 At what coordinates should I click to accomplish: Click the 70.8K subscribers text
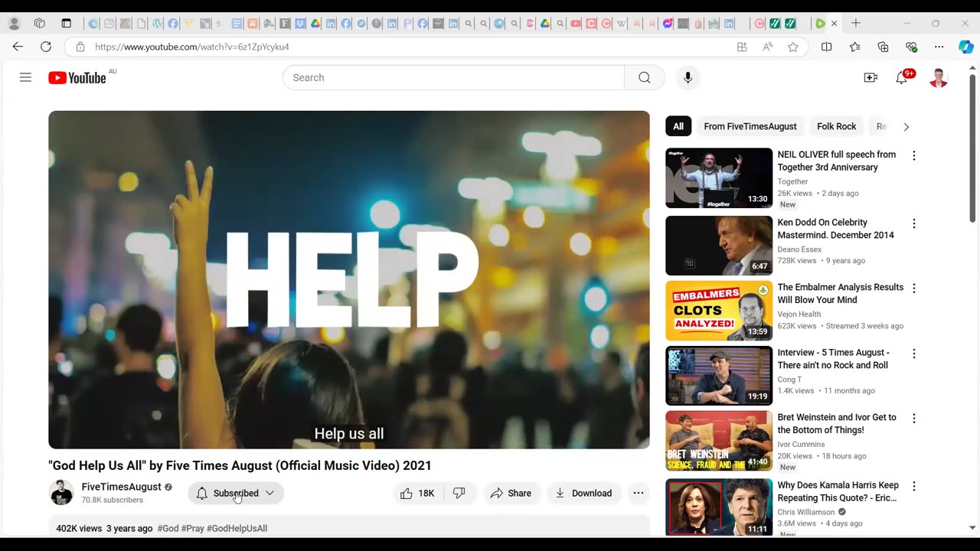point(113,500)
